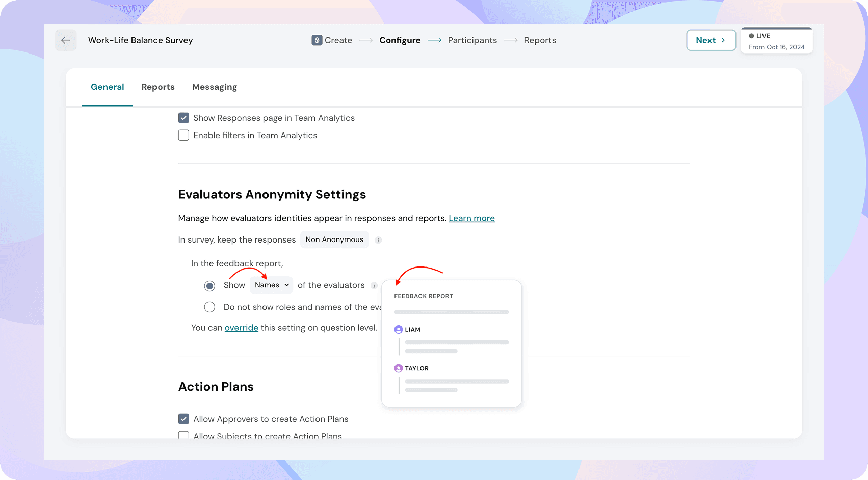Uncheck Allow Approvers to create Action Plans
Viewport: 868px width, 480px height.
[x=183, y=419]
